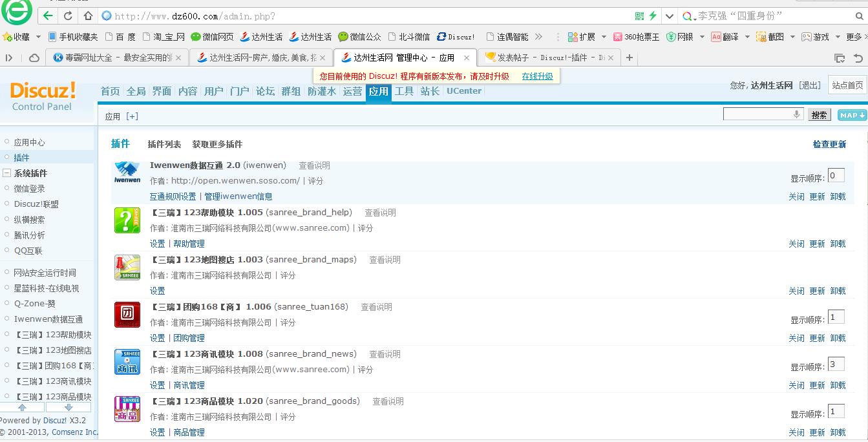Collapse the 系统插件 sidebar section
The image size is (868, 442).
(6, 173)
